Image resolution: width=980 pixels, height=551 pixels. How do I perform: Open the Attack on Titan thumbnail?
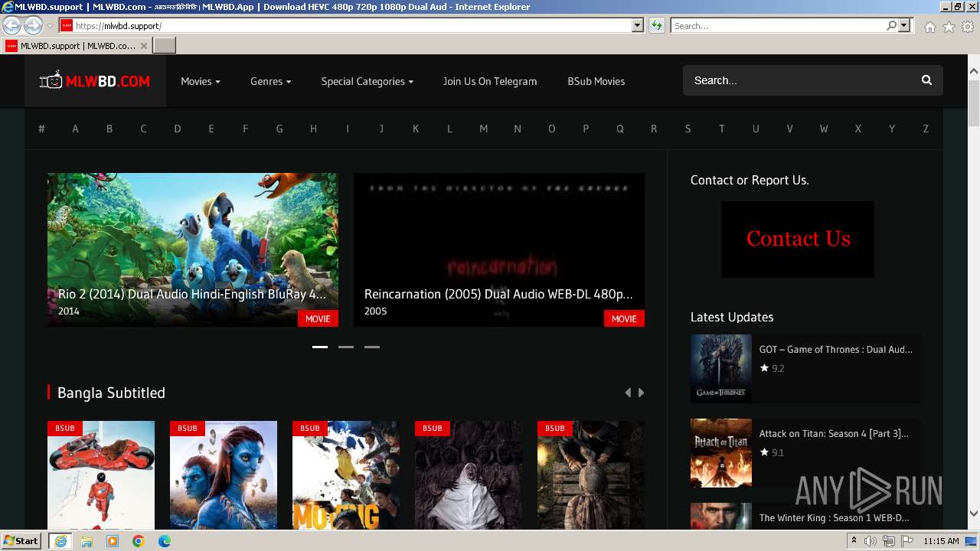[721, 453]
